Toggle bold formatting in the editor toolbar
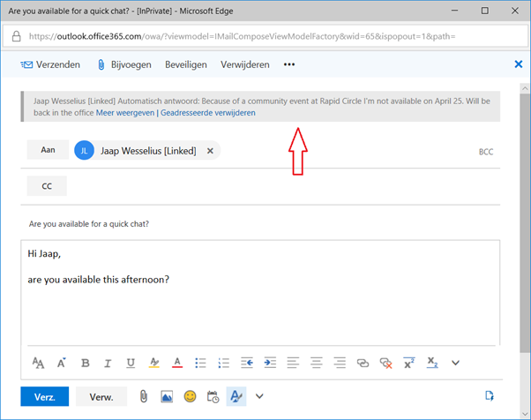Viewport: 531px width, 420px height. (x=86, y=363)
